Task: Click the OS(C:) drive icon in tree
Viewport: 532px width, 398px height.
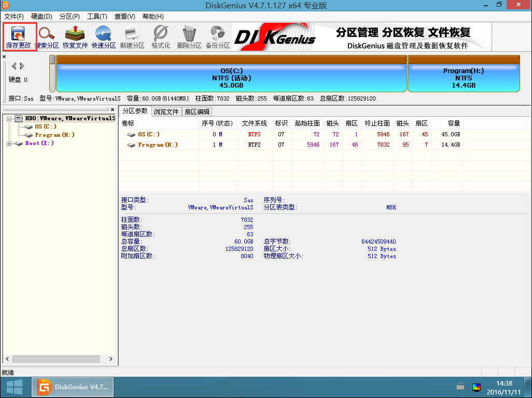Action: (29, 127)
